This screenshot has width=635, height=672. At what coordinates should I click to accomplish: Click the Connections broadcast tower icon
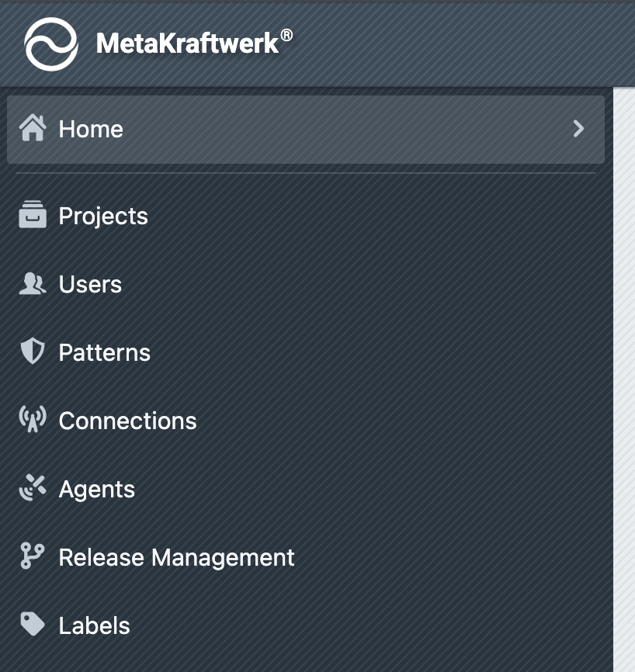click(x=33, y=420)
